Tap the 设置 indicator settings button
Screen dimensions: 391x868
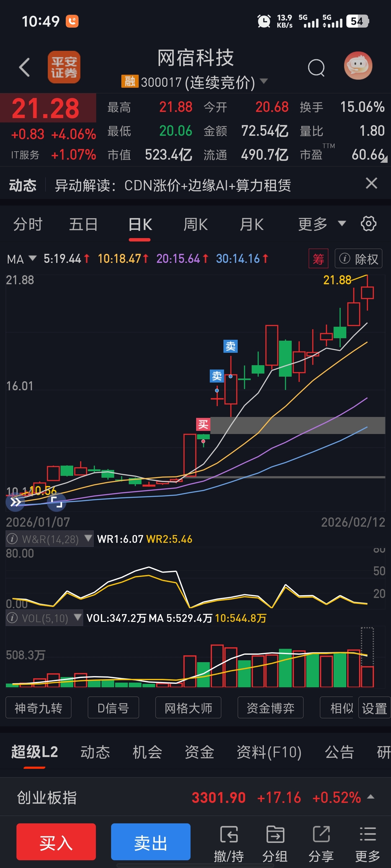pyautogui.click(x=375, y=708)
